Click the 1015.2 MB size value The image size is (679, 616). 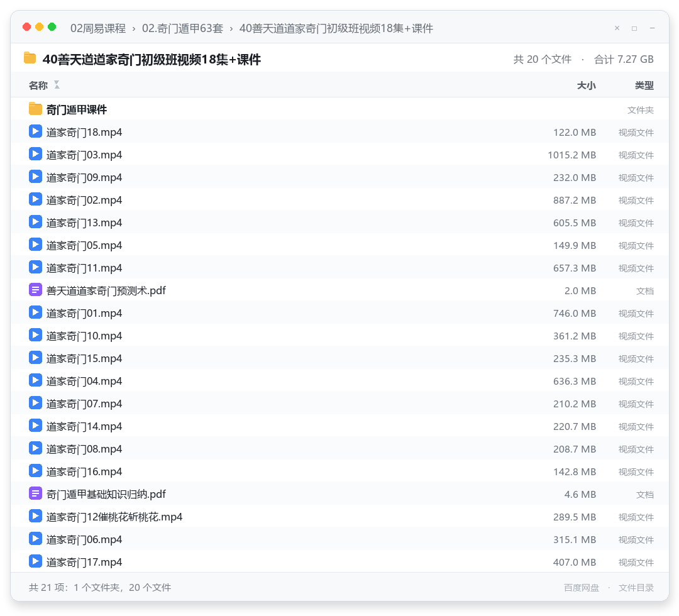[571, 155]
